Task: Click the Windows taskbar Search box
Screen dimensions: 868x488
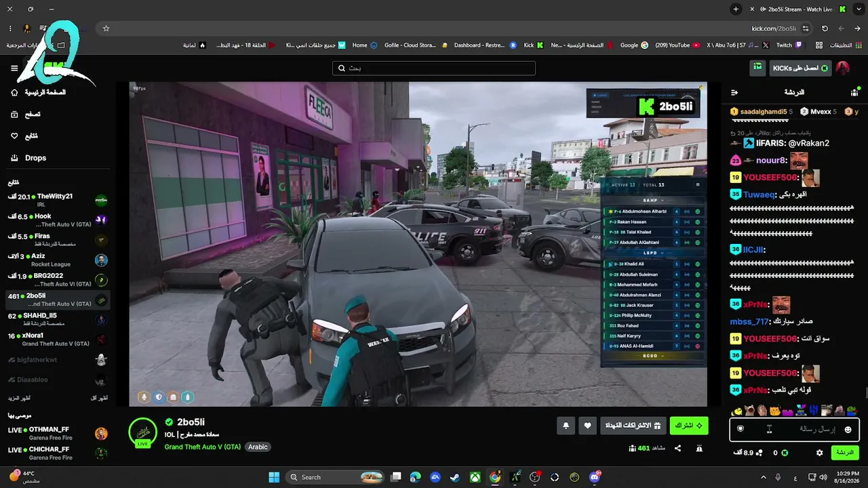Action: point(335,477)
